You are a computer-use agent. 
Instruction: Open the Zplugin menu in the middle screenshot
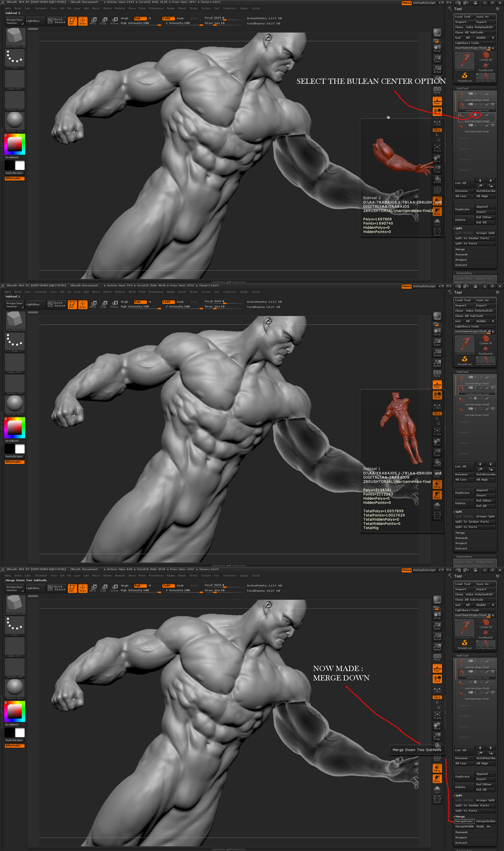coord(244,292)
